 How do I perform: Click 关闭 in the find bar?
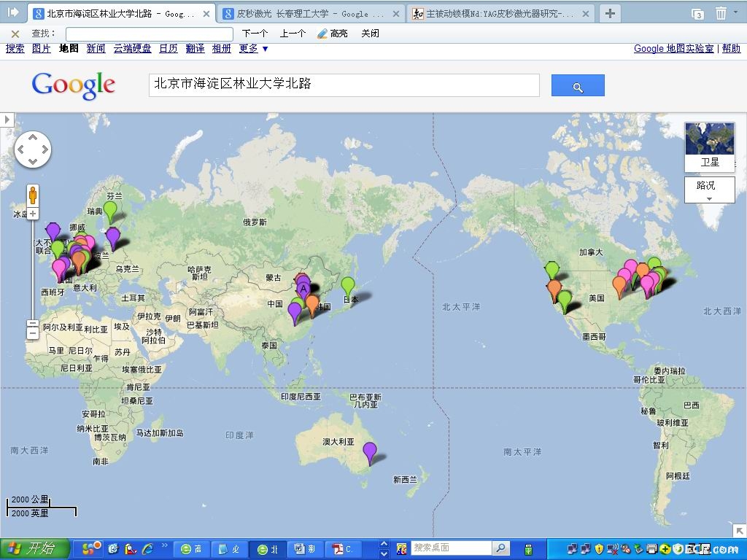click(370, 34)
